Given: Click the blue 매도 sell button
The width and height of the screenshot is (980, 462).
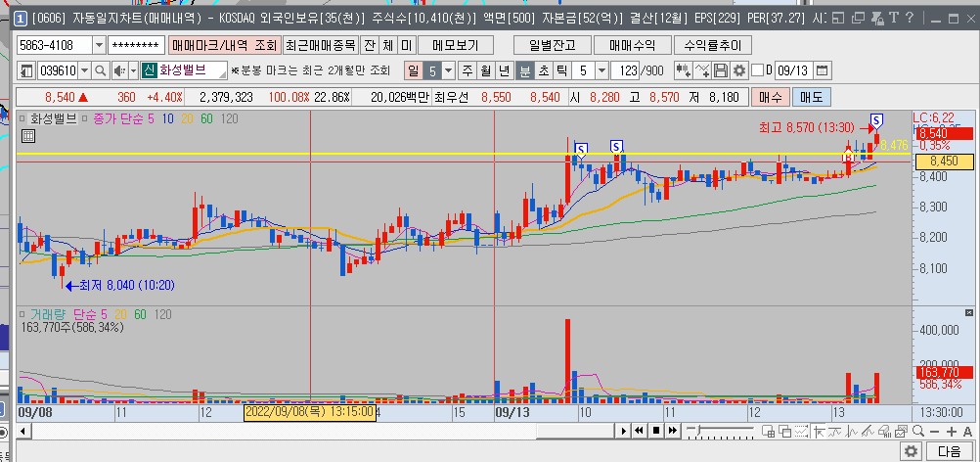Looking at the screenshot, I should click(x=811, y=97).
